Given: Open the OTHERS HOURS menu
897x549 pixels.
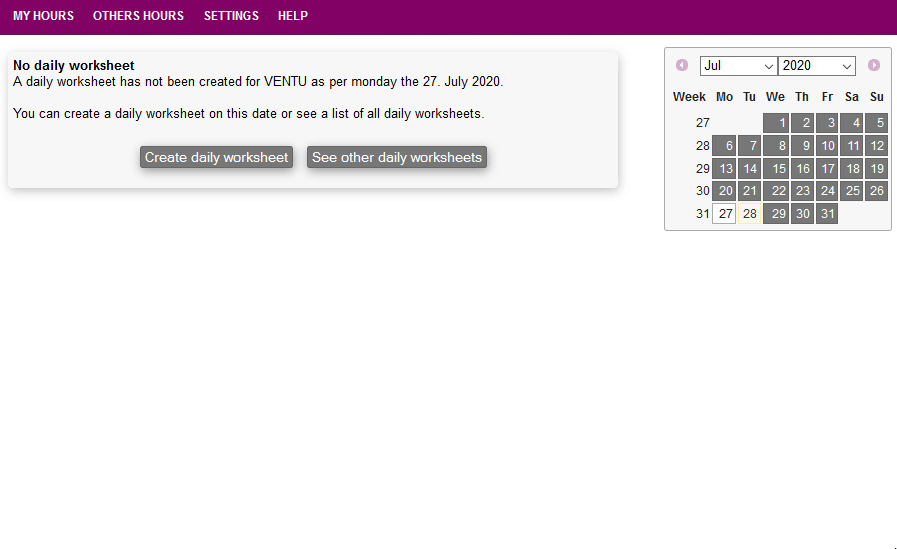Looking at the screenshot, I should pos(138,16).
